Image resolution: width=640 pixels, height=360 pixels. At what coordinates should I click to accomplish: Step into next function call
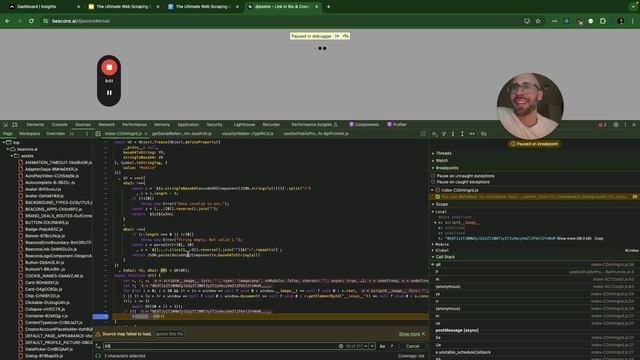tap(453, 134)
